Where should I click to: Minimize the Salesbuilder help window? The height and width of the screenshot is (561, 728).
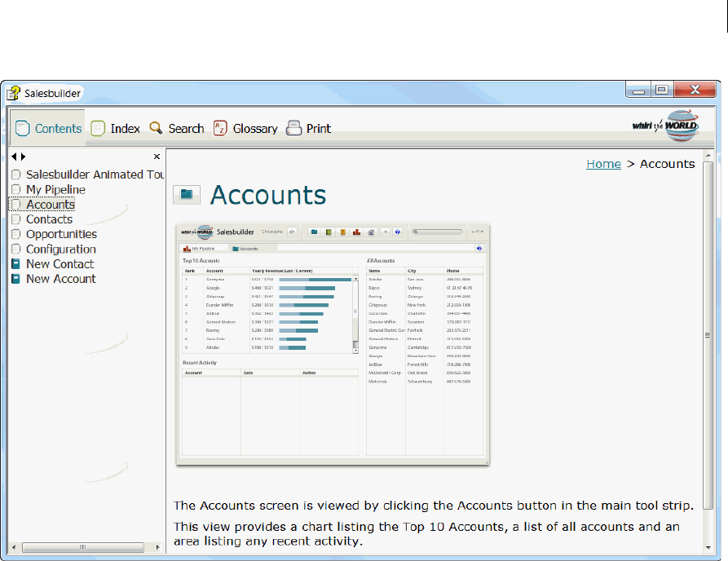638,90
